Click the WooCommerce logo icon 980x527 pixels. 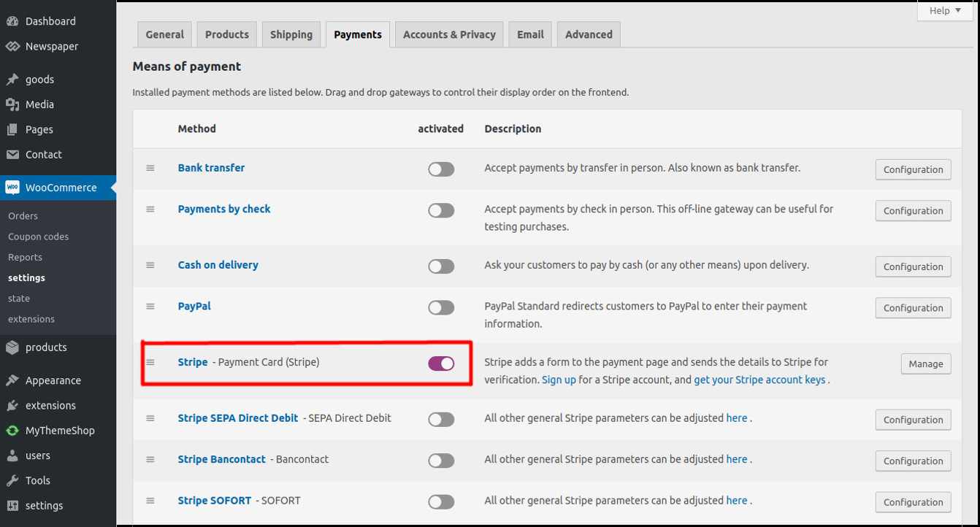(x=12, y=188)
